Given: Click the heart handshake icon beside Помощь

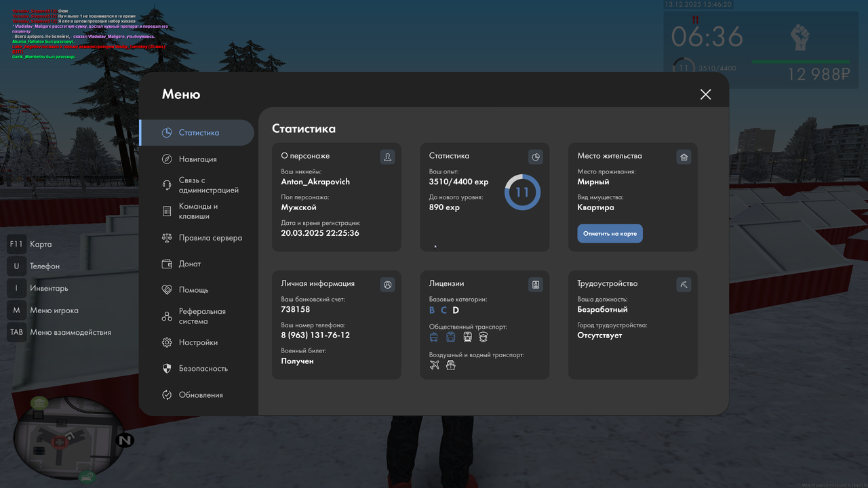Looking at the screenshot, I should [167, 289].
